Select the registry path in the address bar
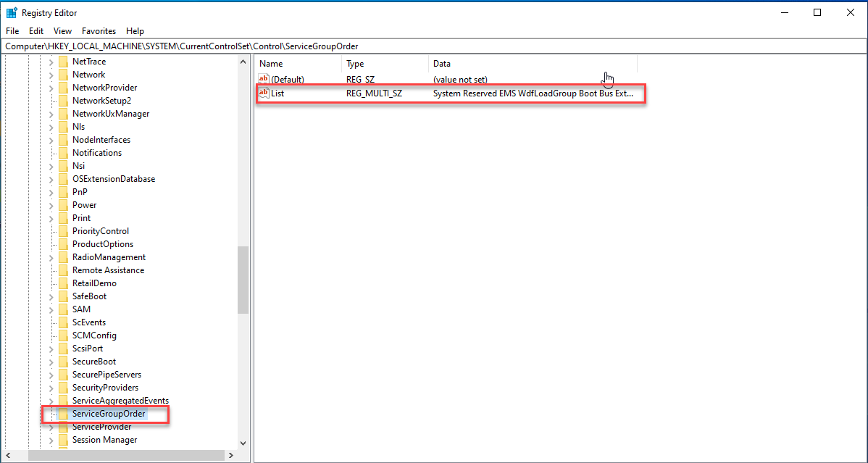Image resolution: width=868 pixels, height=463 pixels. [145, 45]
